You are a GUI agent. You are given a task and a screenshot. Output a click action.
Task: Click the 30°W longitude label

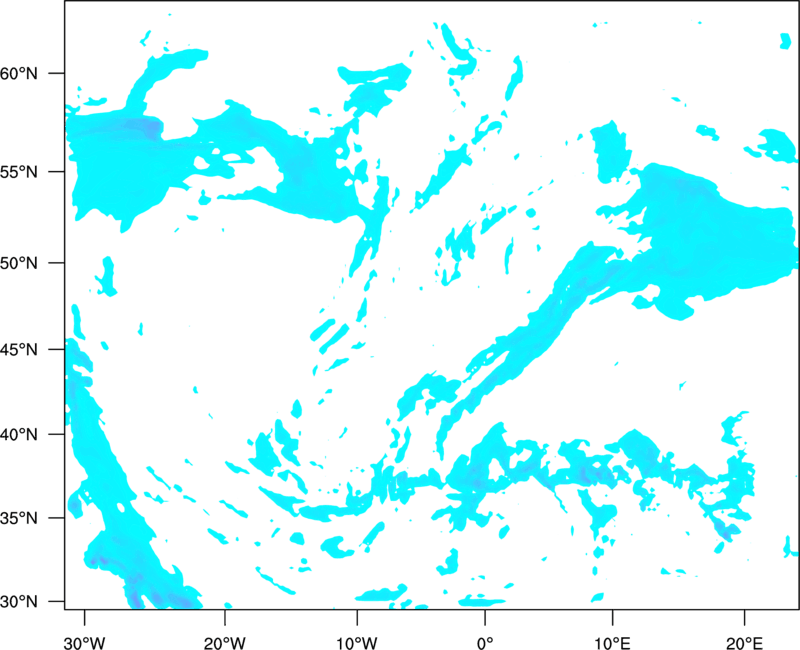click(x=85, y=643)
